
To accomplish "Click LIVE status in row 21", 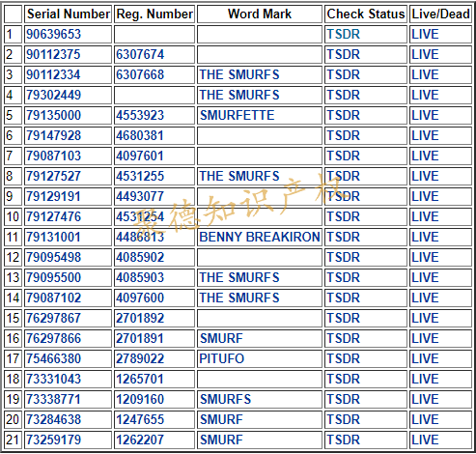I will [x=425, y=440].
